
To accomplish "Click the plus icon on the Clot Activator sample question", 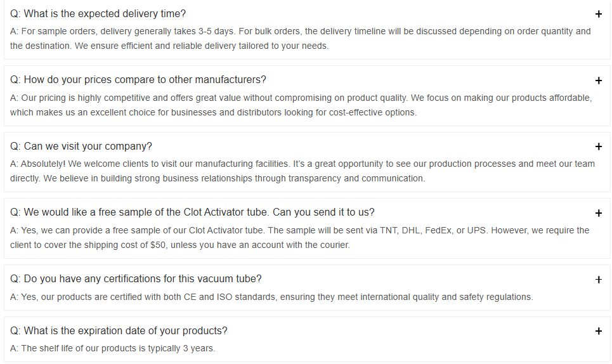I will pyautogui.click(x=598, y=213).
